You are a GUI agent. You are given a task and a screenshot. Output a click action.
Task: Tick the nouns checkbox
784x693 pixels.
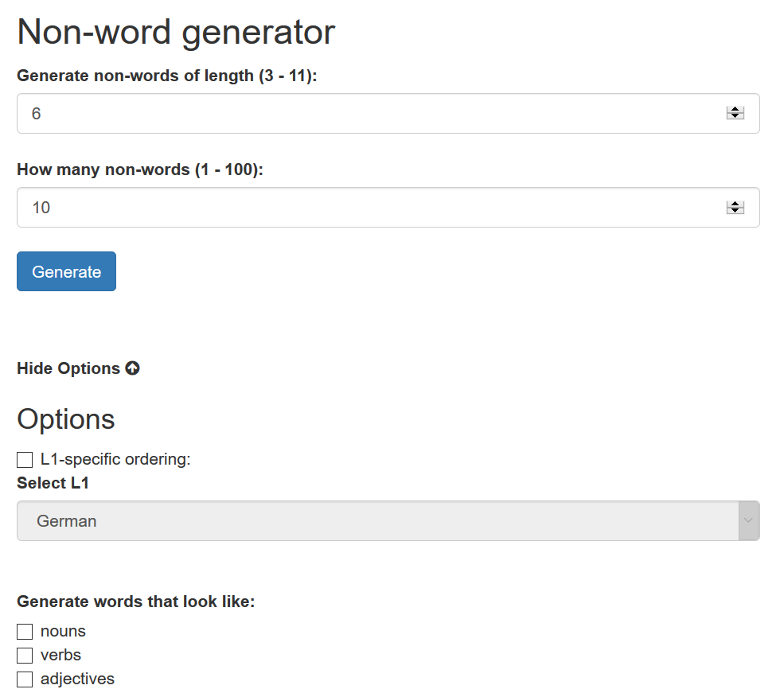point(25,632)
